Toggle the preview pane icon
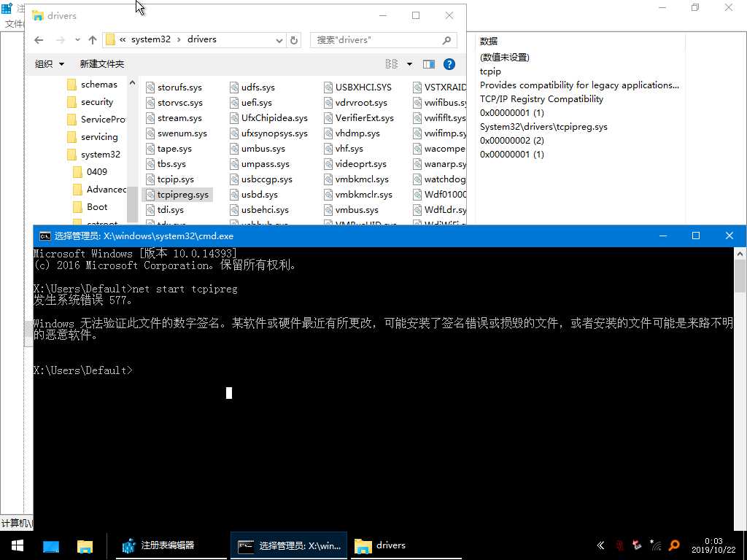This screenshot has height=560, width=747. (x=429, y=64)
